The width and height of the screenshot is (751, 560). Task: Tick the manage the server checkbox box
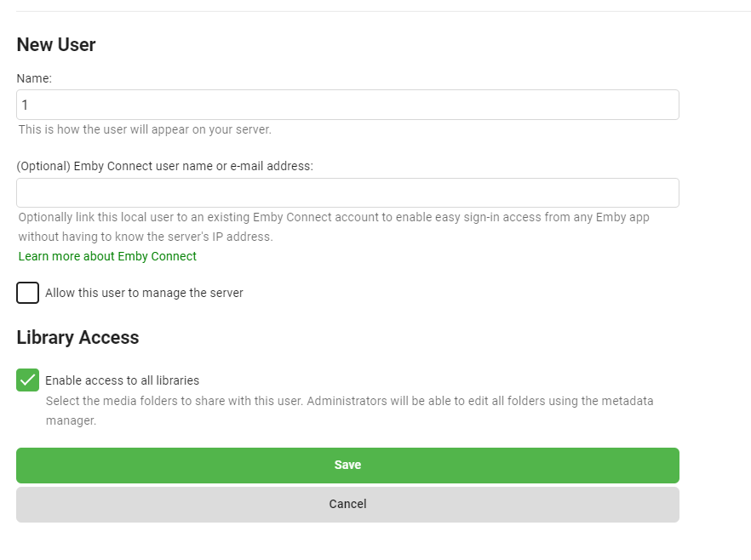tap(28, 293)
